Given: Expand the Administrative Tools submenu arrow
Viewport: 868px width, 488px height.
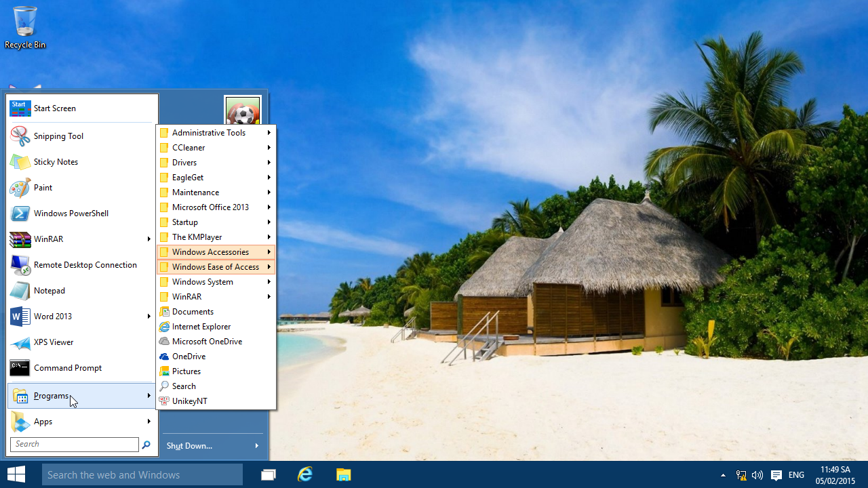Looking at the screenshot, I should pos(269,133).
